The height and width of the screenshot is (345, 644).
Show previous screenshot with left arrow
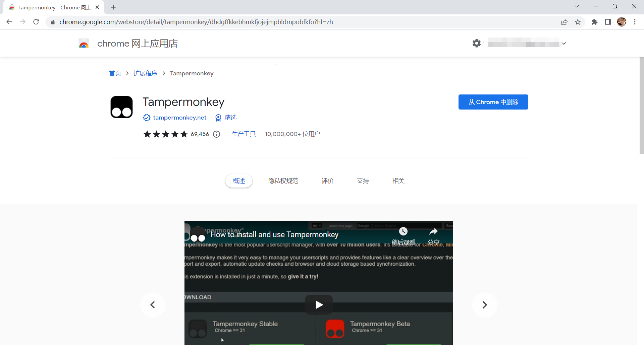pos(153,305)
